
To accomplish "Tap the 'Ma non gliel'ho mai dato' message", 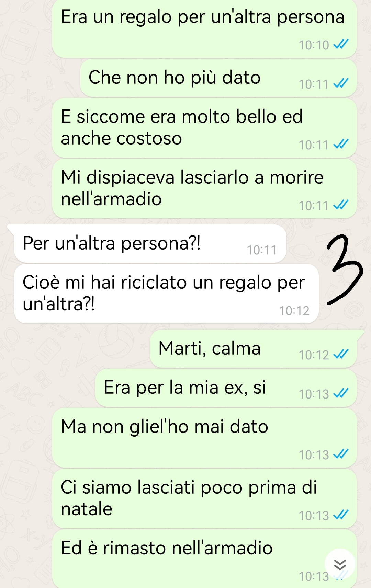I will tap(204, 438).
